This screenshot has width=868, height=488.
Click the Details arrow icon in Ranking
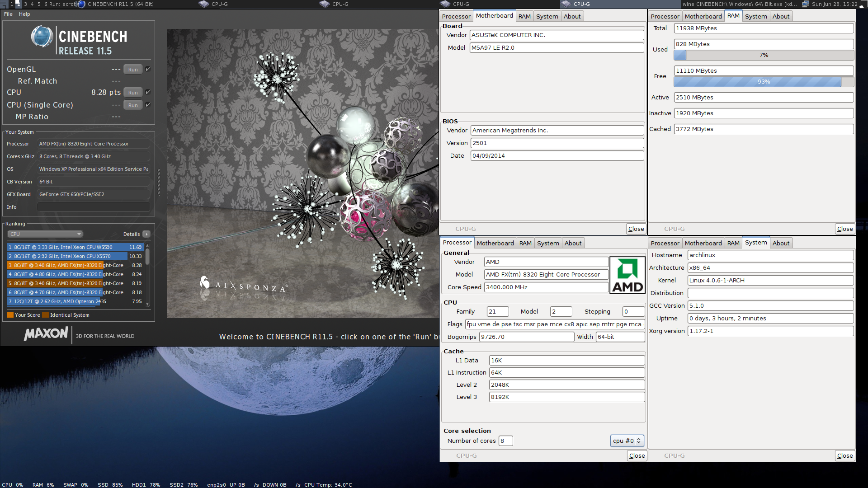146,234
